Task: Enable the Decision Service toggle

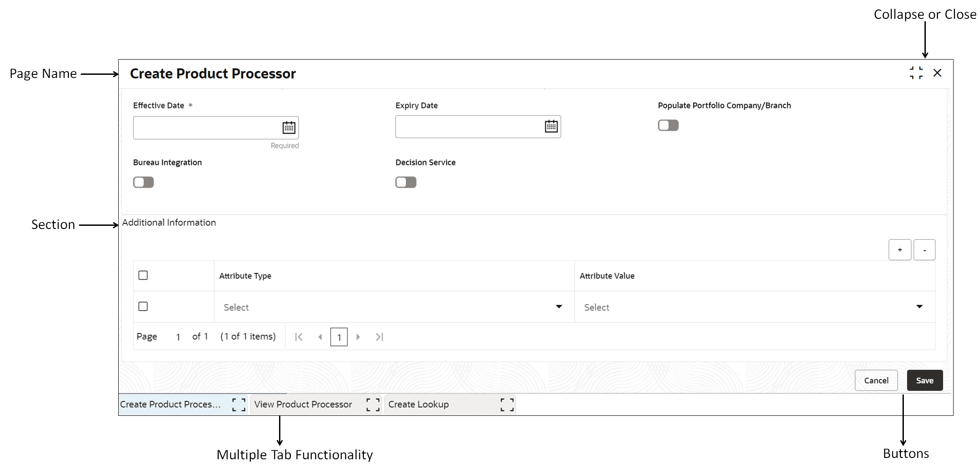Action: coord(406,182)
